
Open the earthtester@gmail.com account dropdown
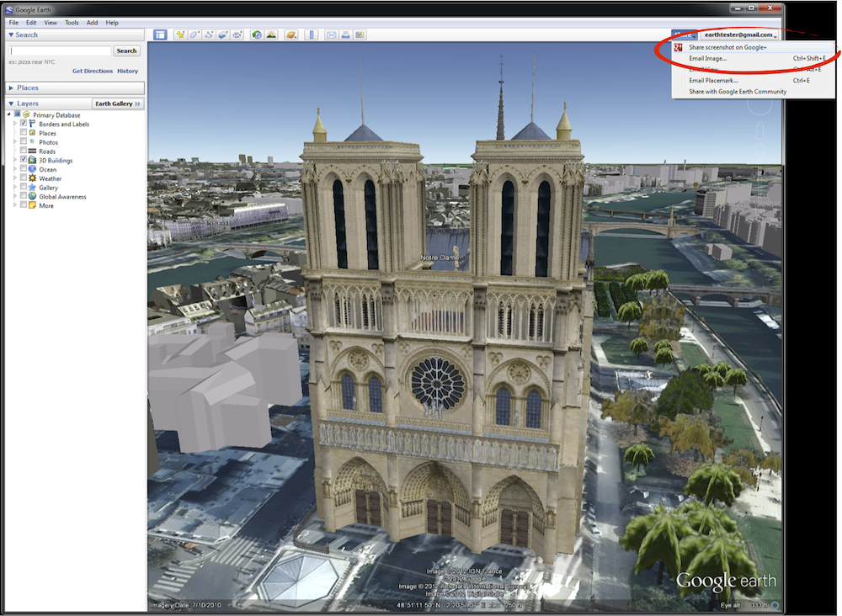pyautogui.click(x=739, y=35)
